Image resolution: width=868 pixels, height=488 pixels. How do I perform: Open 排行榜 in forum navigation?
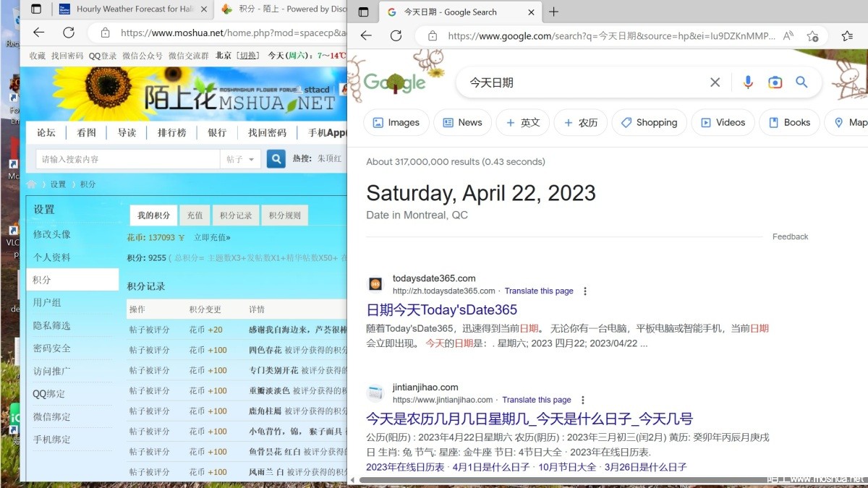click(x=171, y=132)
